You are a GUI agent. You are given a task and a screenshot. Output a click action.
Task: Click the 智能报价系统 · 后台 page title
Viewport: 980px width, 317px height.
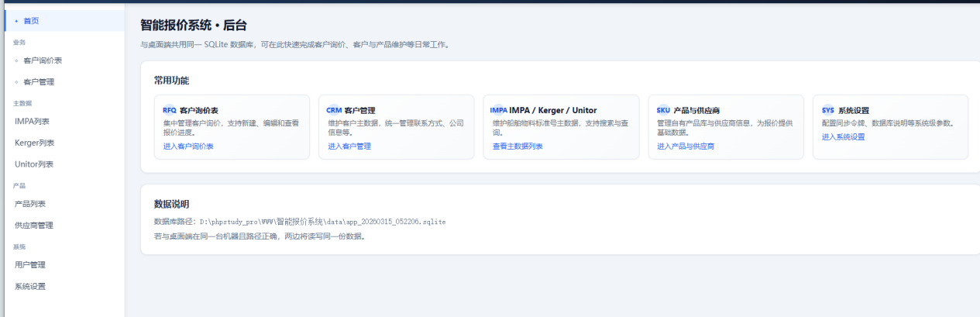pyautogui.click(x=194, y=26)
